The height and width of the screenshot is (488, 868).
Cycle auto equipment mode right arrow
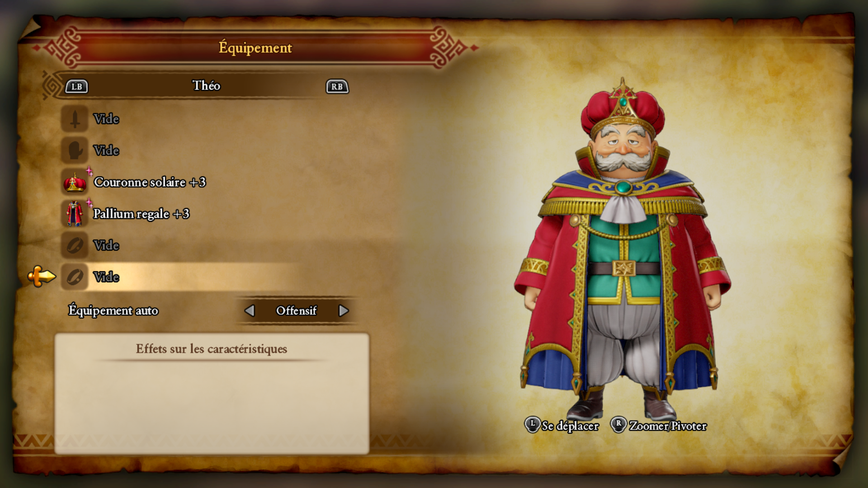(x=344, y=311)
